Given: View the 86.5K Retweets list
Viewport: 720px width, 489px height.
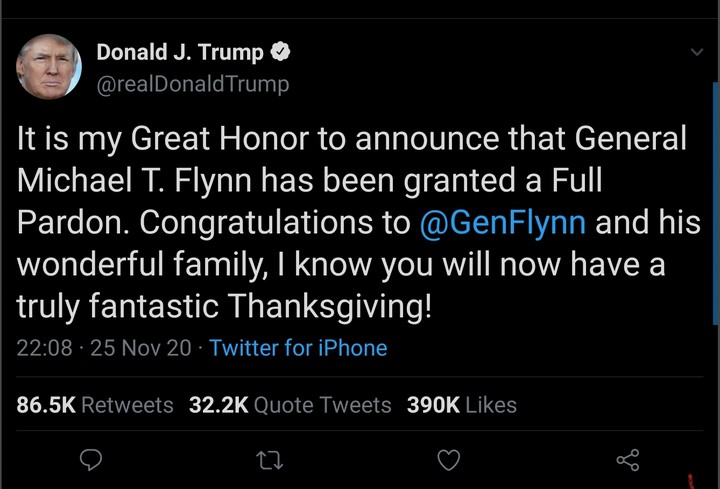Looking at the screenshot, I should pyautogui.click(x=95, y=405).
